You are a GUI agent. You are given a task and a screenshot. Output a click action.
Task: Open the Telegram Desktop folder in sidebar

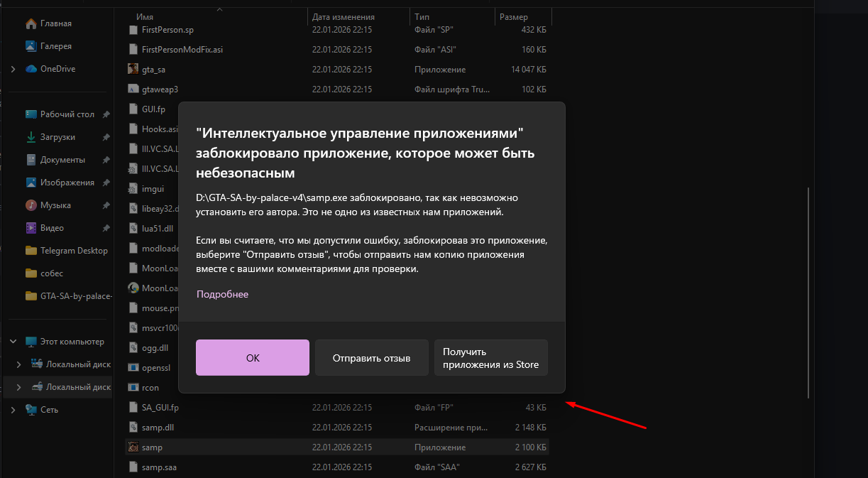74,251
